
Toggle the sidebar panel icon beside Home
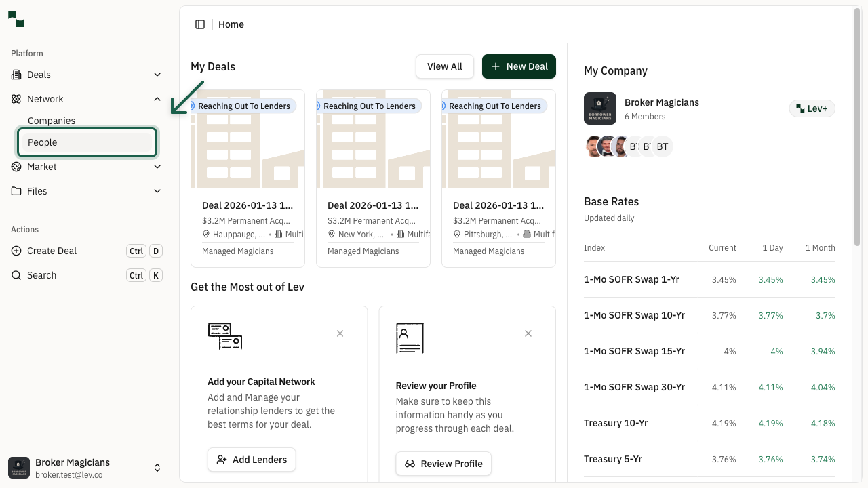(200, 24)
